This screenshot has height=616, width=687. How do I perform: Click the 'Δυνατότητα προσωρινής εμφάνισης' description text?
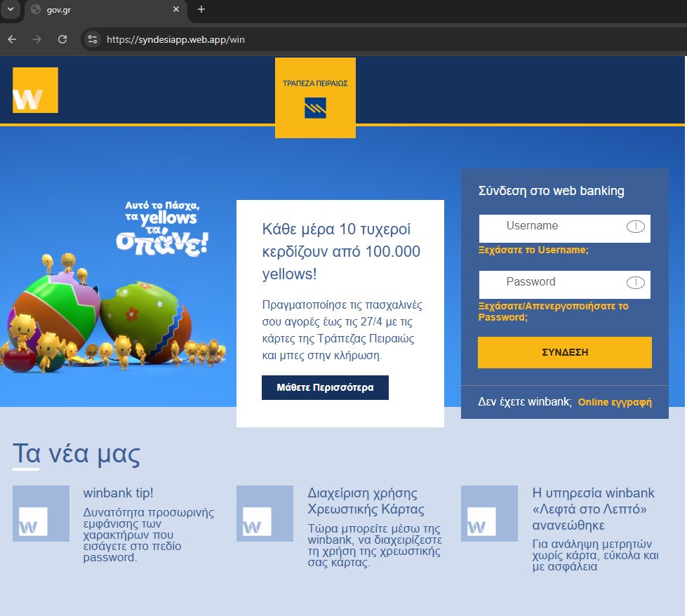coord(149,535)
